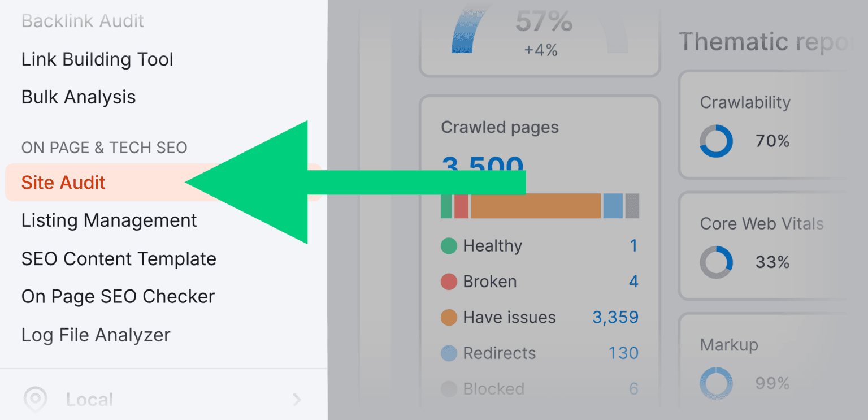Toggle the Have issues legend entry

point(509,317)
